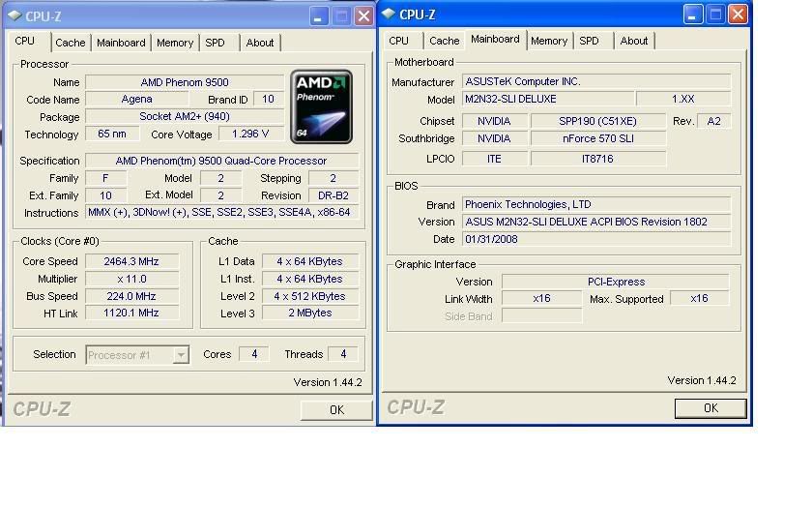Viewport: 812px width, 508px height.
Task: Click the Level 3 2 MBytes value
Action: (x=309, y=313)
